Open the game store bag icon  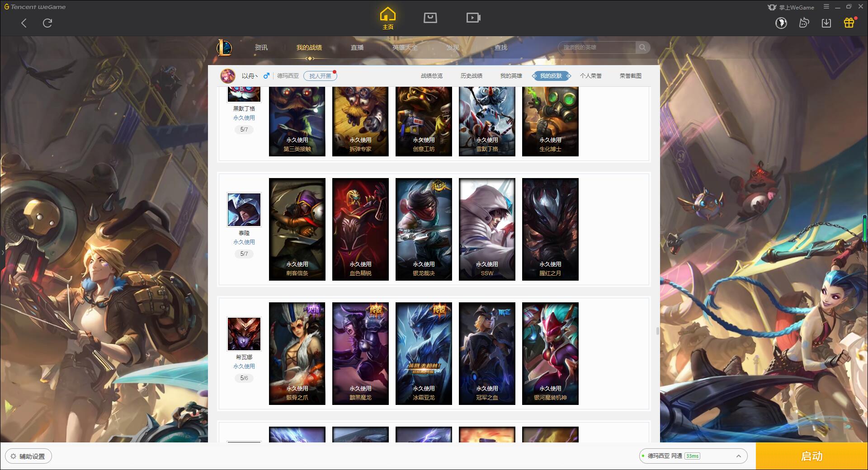(x=430, y=18)
